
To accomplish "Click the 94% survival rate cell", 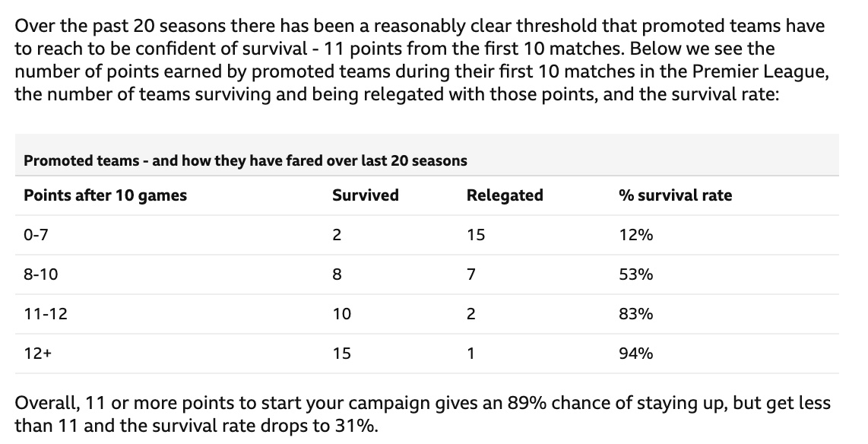I will click(x=636, y=354).
